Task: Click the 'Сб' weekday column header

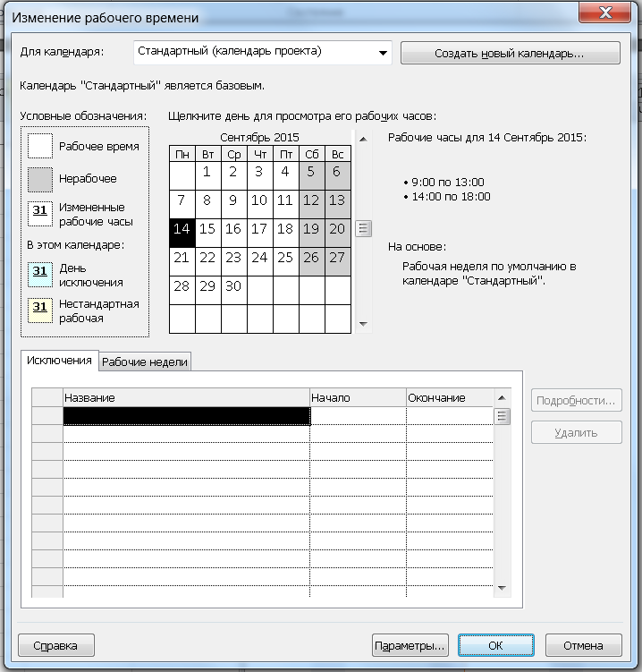Action: click(x=312, y=154)
